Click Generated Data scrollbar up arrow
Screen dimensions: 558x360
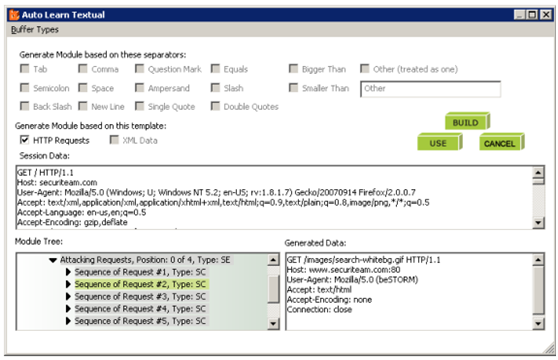[x=538, y=260]
